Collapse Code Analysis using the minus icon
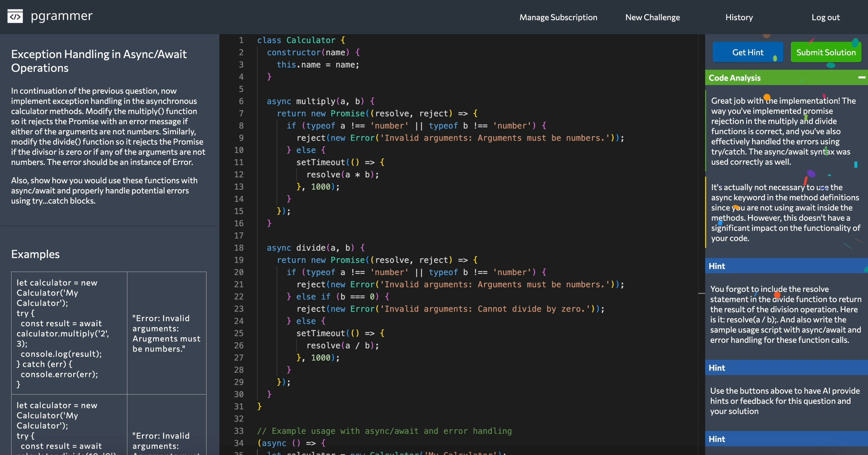This screenshot has width=868, height=455. pos(862,77)
